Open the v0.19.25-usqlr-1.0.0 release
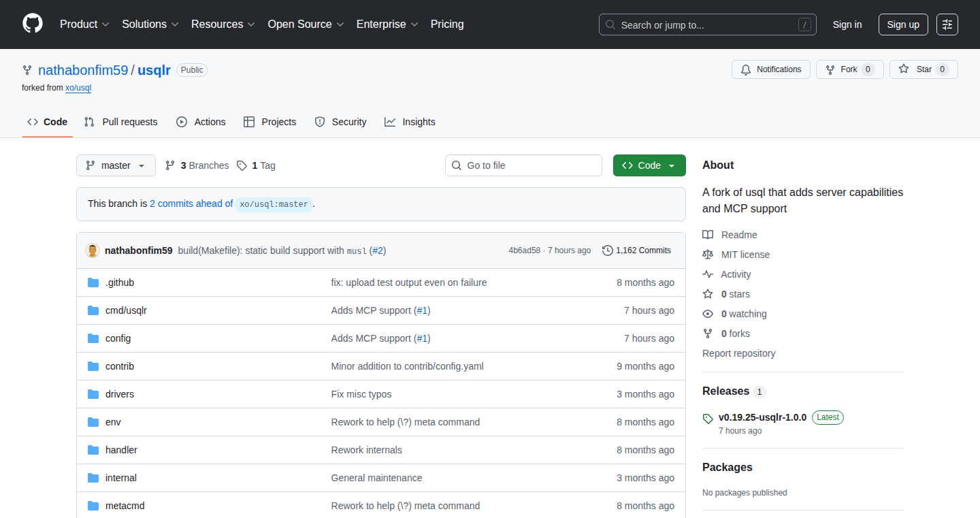Image resolution: width=980 pixels, height=518 pixels. tap(762, 417)
